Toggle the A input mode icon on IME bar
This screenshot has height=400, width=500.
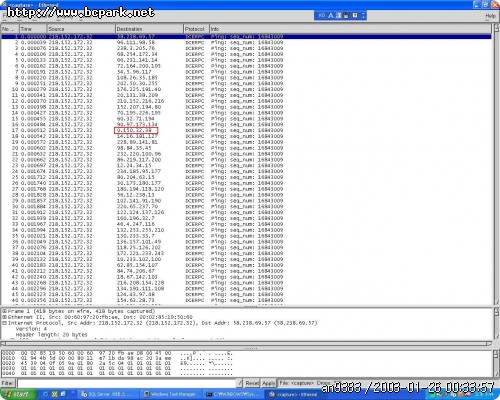pos(331,15)
